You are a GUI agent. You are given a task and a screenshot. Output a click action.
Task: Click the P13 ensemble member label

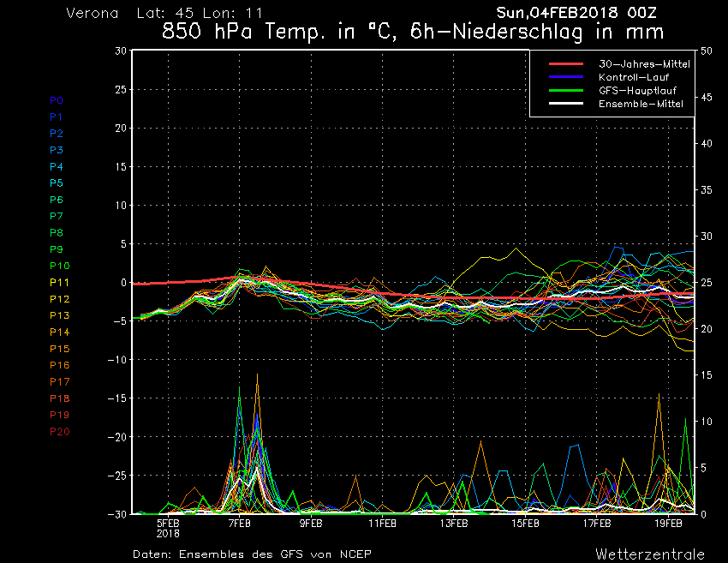[59, 315]
